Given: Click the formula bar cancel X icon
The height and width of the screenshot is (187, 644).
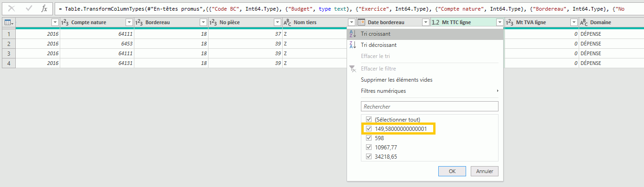Looking at the screenshot, I should tap(12, 8).
